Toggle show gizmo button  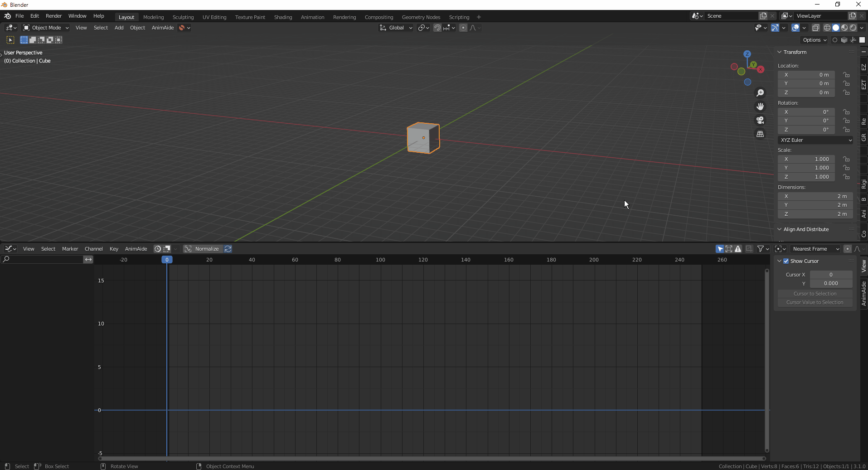tap(775, 28)
